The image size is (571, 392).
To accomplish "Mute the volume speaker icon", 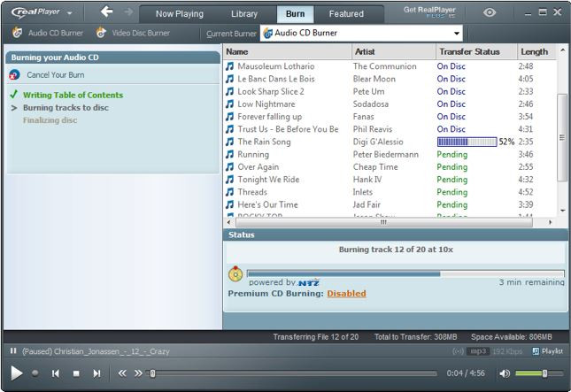I will pos(505,373).
